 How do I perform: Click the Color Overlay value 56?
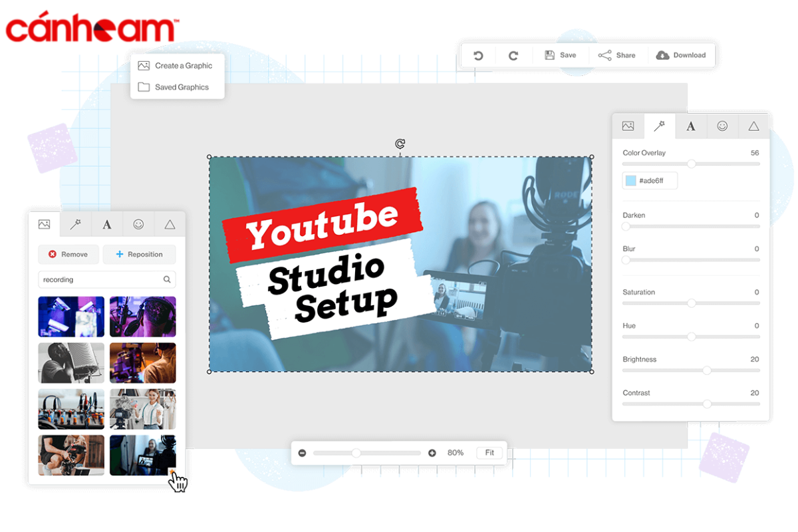point(755,153)
